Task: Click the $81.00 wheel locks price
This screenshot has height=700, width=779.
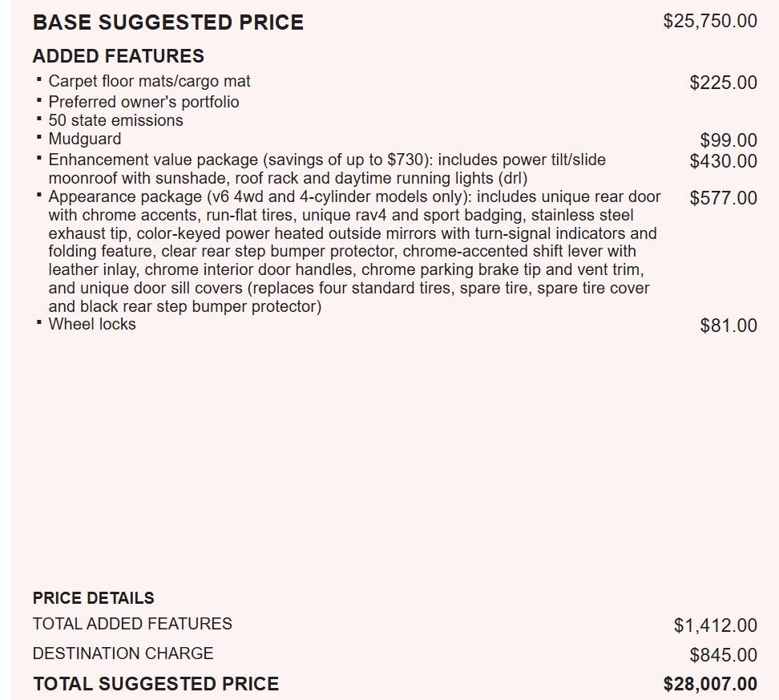Action: pos(729,326)
